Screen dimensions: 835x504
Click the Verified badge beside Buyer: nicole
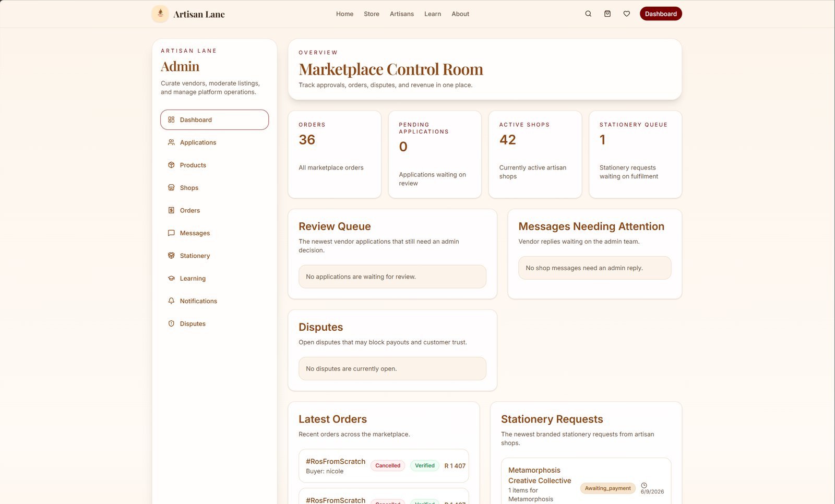[x=425, y=465]
